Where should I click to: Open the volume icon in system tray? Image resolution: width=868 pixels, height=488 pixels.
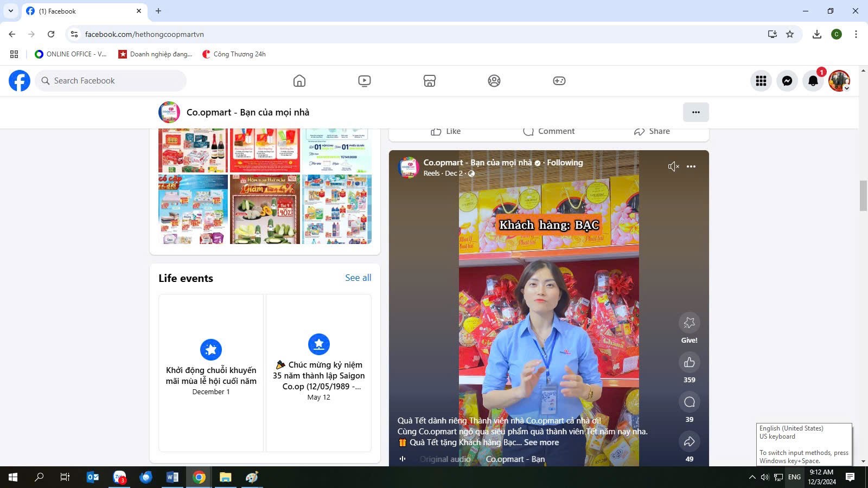pos(765,477)
